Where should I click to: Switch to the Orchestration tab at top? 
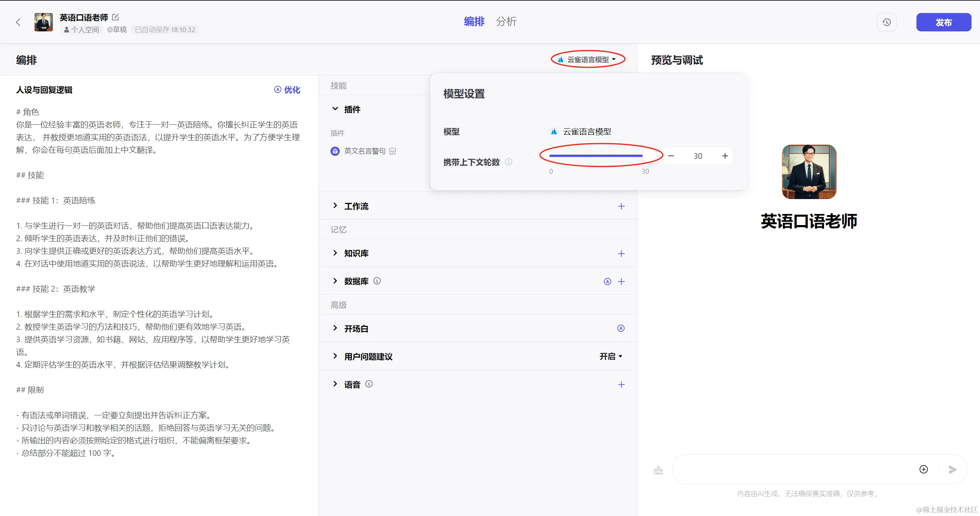coord(474,21)
